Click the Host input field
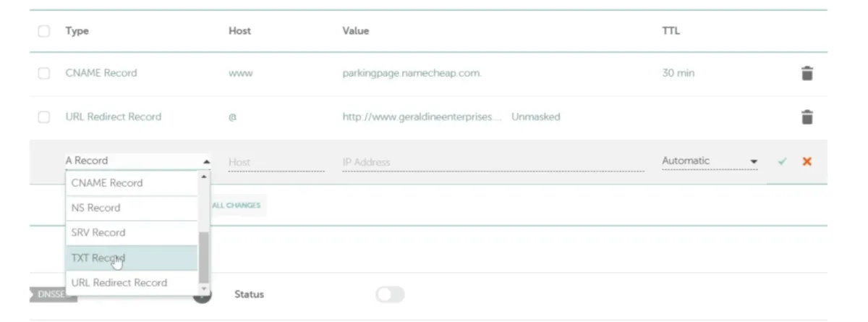This screenshot has height=322, width=868. (276, 162)
